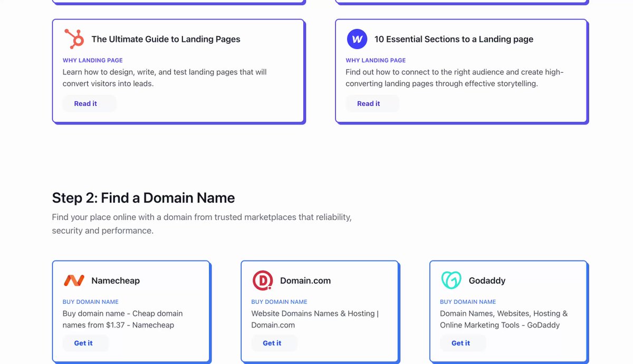This screenshot has width=633, height=364.
Task: Click the Step 2: Find a Domain Name heading
Action: 143,198
